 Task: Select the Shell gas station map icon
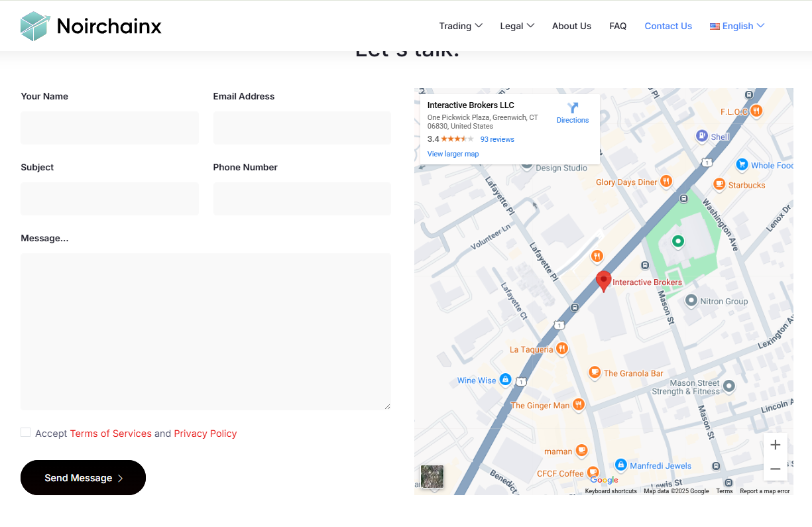click(x=701, y=137)
